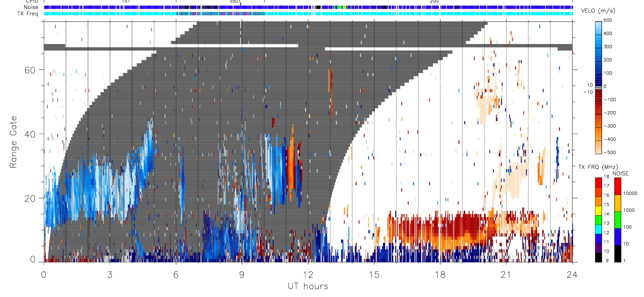Click the "NOISE" legend title

pyautogui.click(x=620, y=173)
